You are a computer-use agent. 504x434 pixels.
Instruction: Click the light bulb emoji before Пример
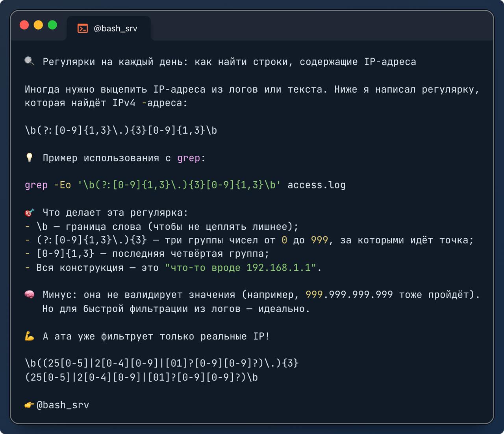[x=30, y=158]
